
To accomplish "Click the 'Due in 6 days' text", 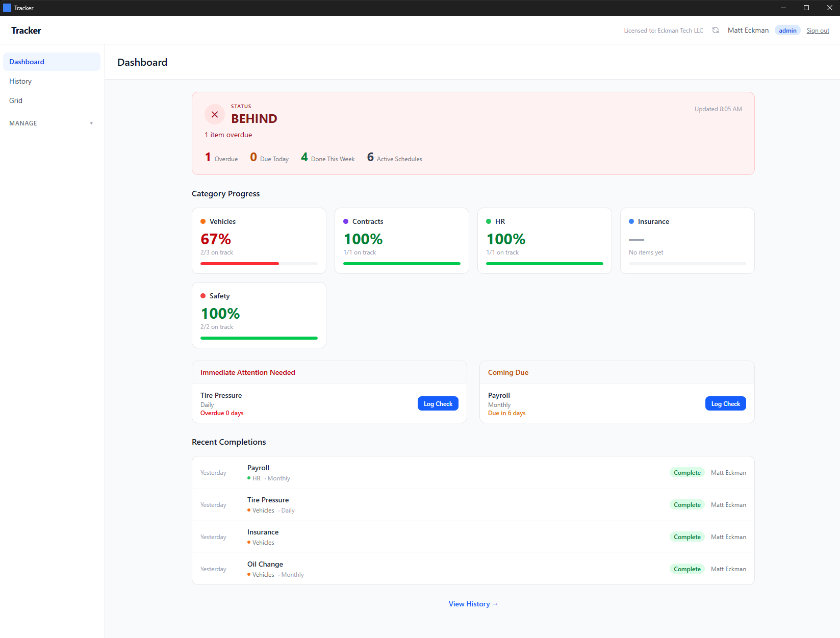I will click(x=506, y=413).
